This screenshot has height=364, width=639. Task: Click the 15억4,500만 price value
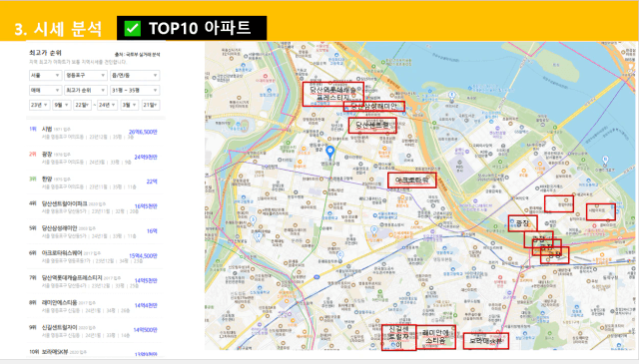[x=143, y=255]
